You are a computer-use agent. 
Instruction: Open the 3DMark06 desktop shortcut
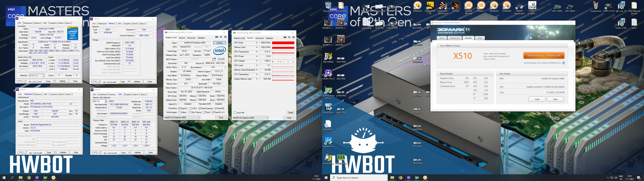point(506,7)
